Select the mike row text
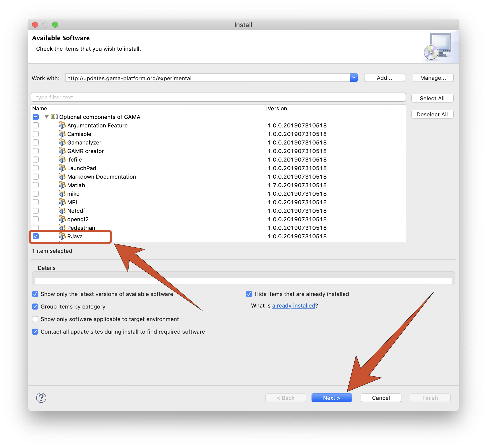Image resolution: width=487 pixels, height=448 pixels. pyautogui.click(x=73, y=194)
